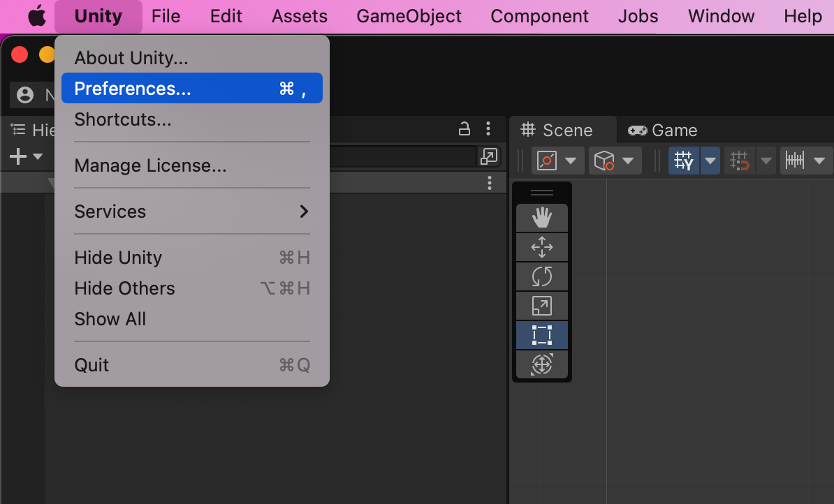
Task: Click the Unity menu bar item
Action: click(98, 17)
